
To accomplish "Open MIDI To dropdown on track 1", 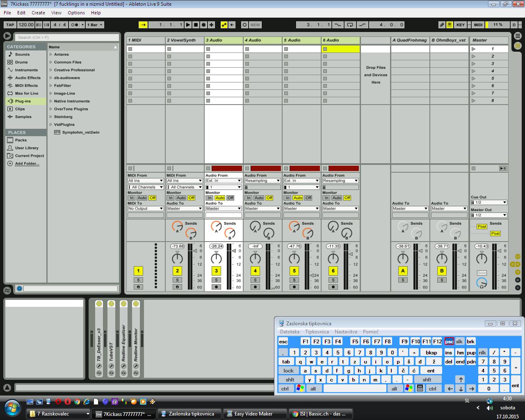I will (x=146, y=208).
